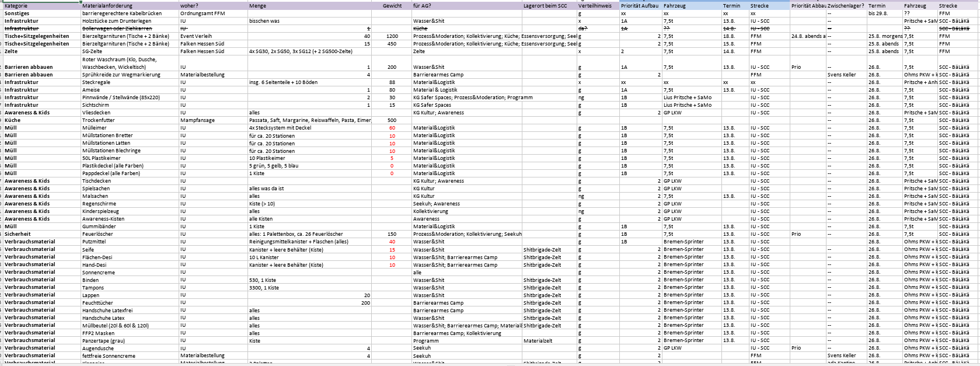
Task: Click the weight cell showing 1200
Action: click(x=392, y=36)
